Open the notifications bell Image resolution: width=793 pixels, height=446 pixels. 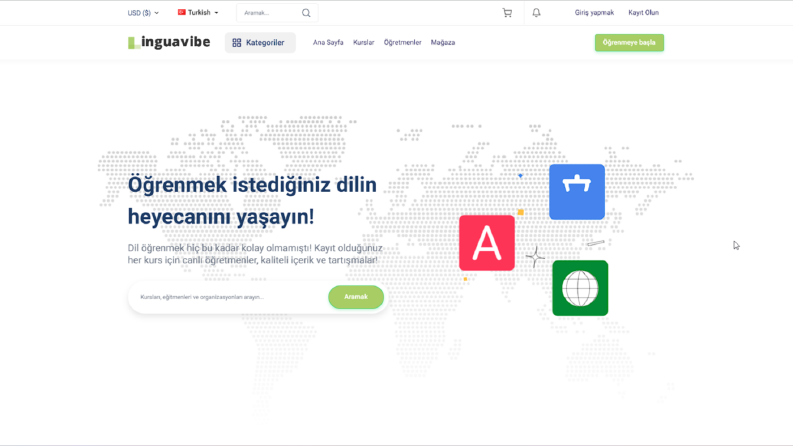536,13
